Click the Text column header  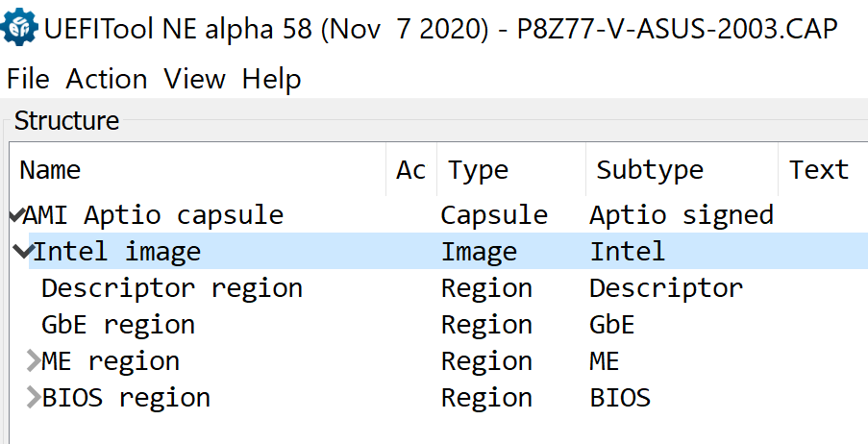click(x=818, y=171)
